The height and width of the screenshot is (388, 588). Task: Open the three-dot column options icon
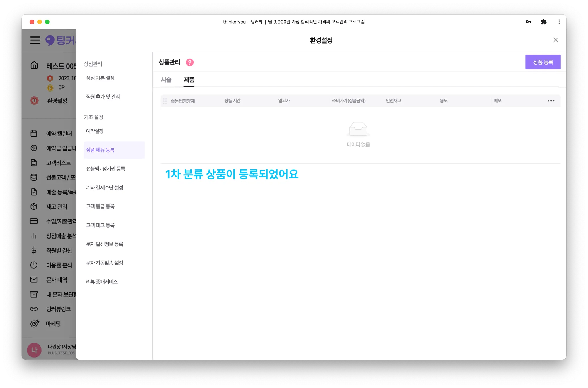(551, 101)
